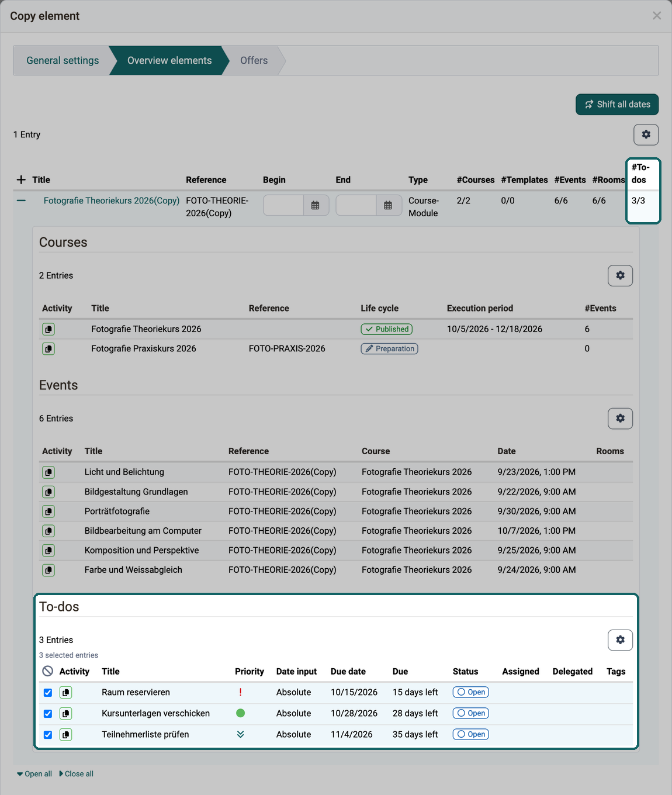
Task: Open the Begin date calendar picker
Action: click(316, 205)
